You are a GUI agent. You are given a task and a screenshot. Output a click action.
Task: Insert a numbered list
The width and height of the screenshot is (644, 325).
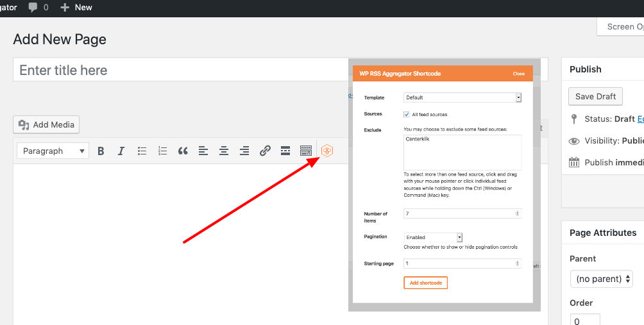tap(163, 151)
